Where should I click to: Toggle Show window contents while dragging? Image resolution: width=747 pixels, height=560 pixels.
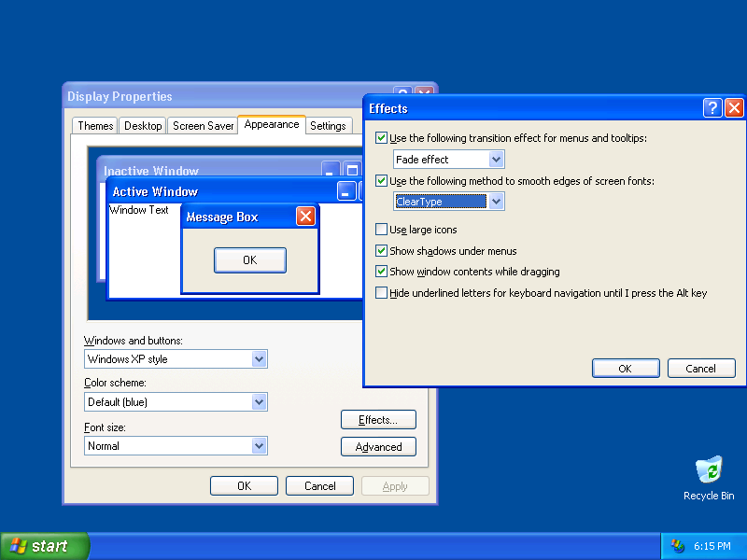tap(381, 273)
